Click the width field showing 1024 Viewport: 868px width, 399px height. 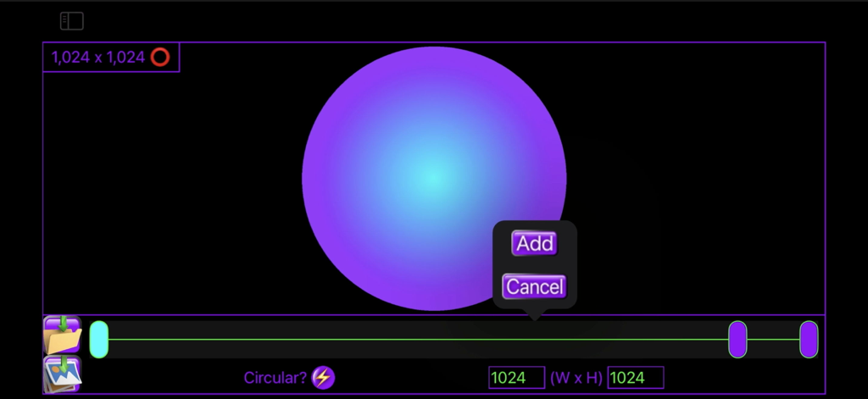pos(516,378)
